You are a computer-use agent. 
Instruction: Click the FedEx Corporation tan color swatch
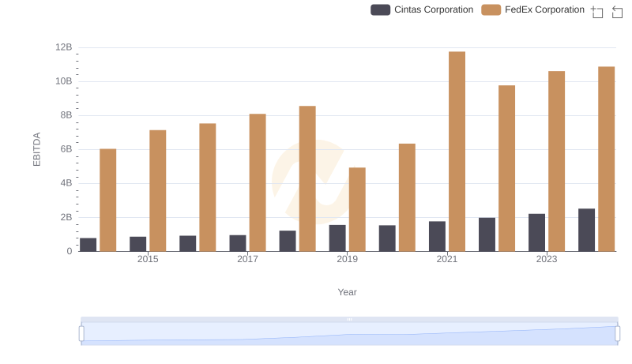click(491, 9)
